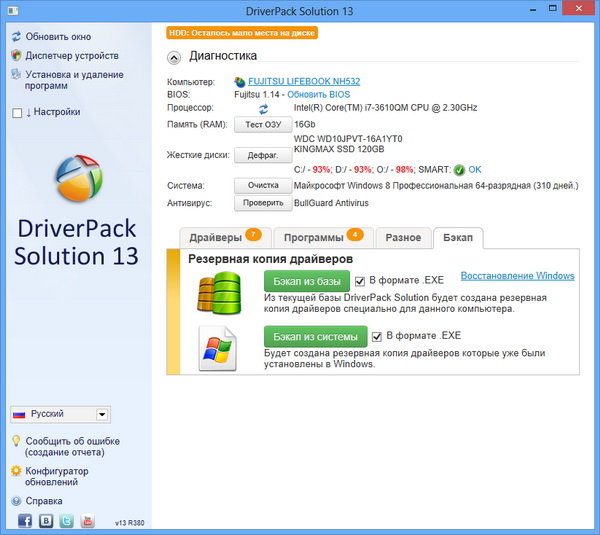Uncheck .EXE format for Бэкап из системы

[x=377, y=337]
